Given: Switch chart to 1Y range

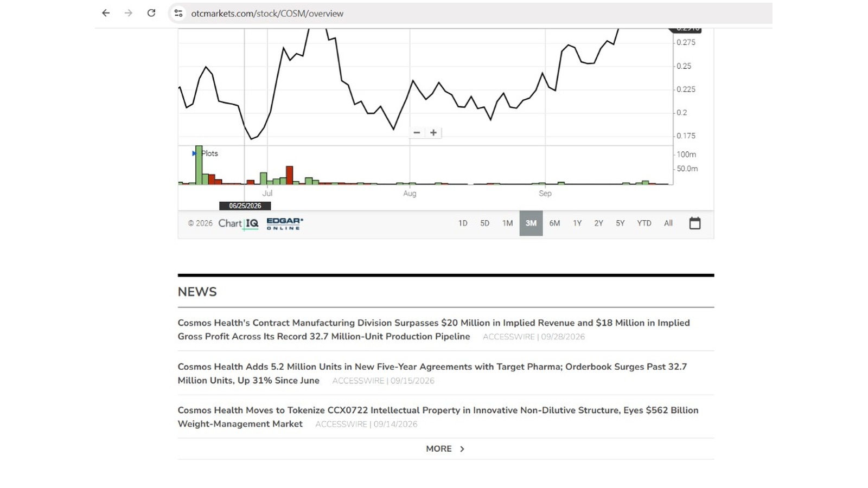Looking at the screenshot, I should point(577,223).
